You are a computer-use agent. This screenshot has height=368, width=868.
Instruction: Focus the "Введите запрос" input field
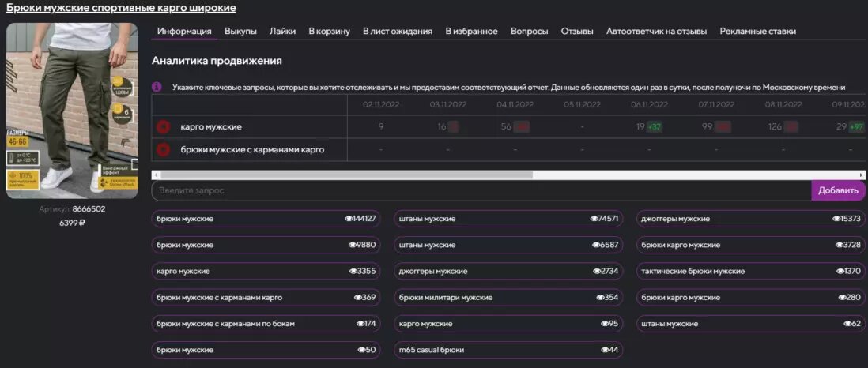click(x=481, y=190)
